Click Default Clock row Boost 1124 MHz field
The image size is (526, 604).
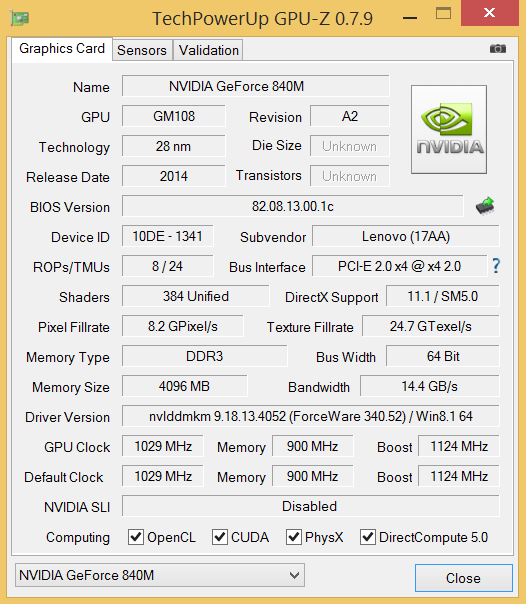(459, 476)
